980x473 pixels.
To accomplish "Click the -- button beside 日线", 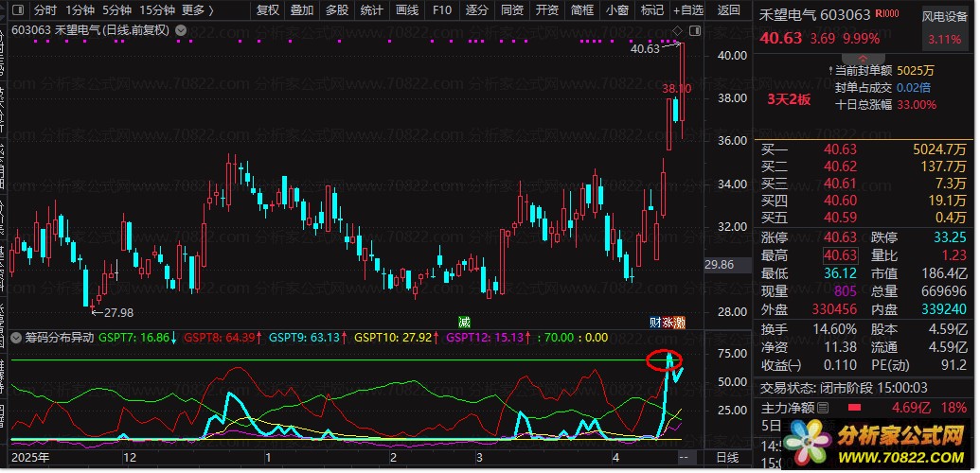I will pos(683,458).
